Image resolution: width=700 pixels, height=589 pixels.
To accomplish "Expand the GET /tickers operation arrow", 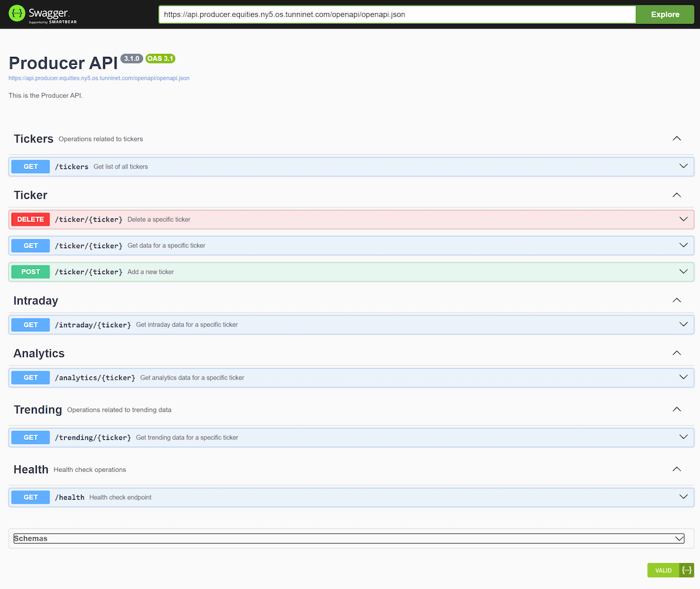I will point(684,167).
